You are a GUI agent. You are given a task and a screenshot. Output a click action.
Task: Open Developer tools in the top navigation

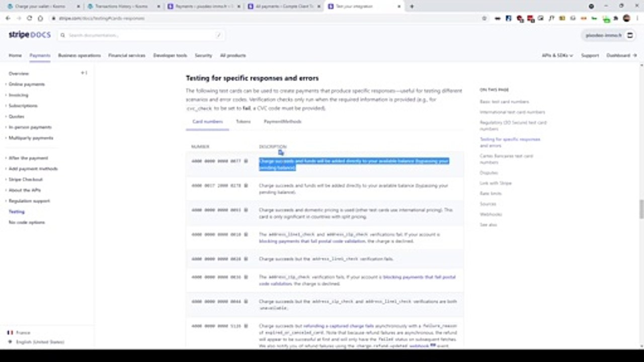170,55
